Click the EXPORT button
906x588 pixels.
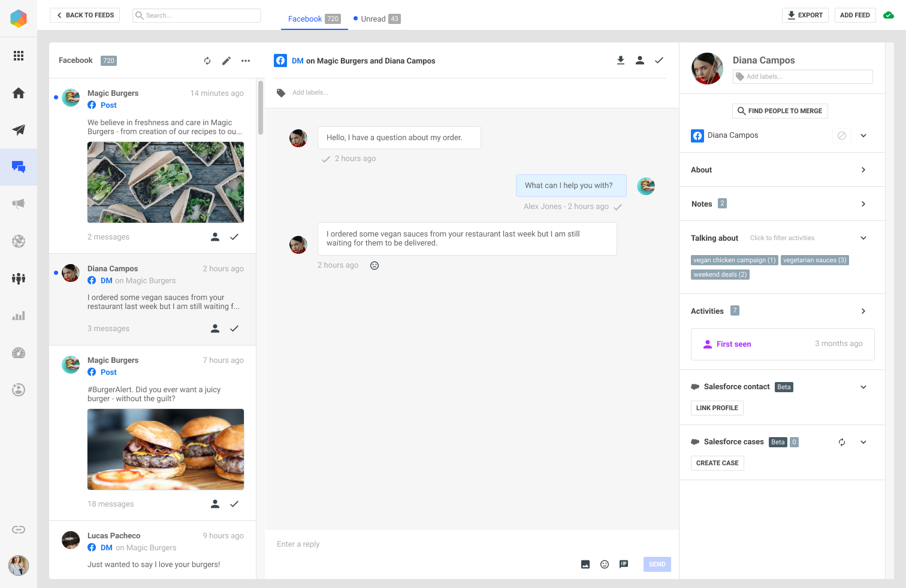point(805,16)
